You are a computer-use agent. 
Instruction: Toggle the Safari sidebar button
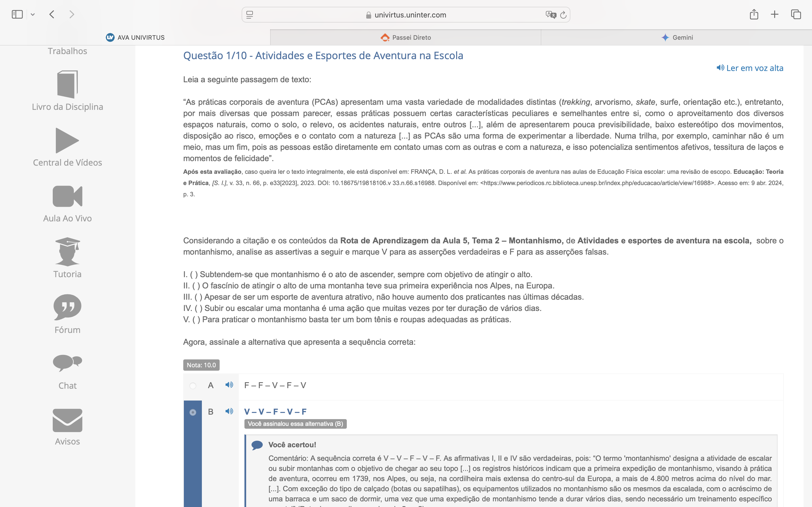(x=17, y=14)
